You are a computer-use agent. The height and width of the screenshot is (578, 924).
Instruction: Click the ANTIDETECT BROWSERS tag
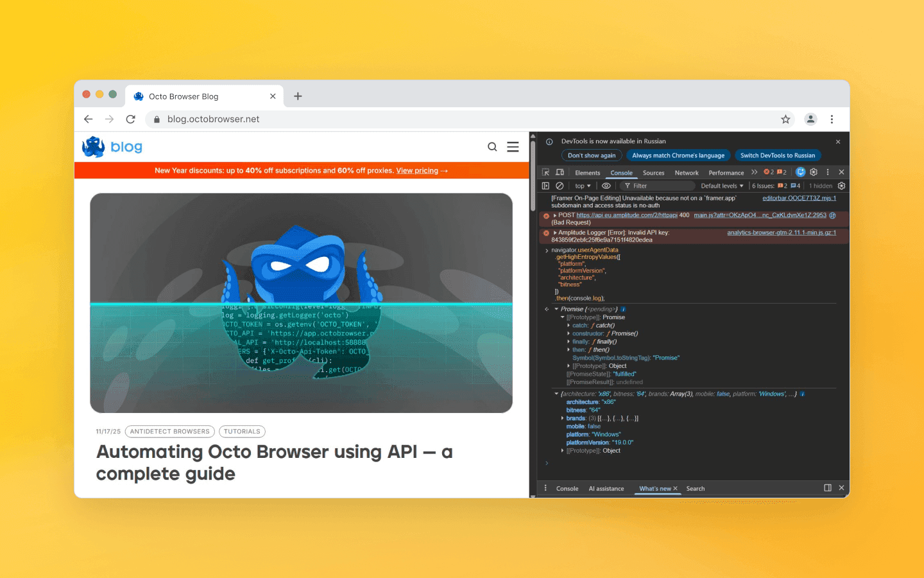tap(170, 432)
